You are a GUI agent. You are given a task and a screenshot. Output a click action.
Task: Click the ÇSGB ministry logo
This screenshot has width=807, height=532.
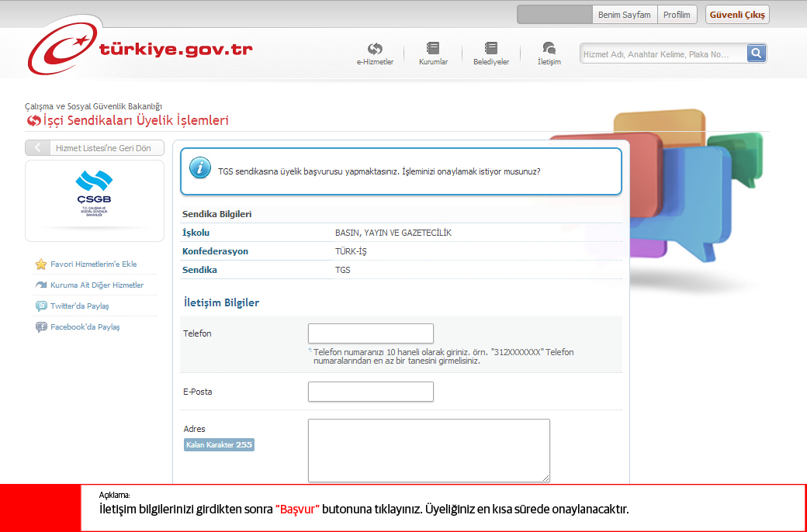(x=93, y=192)
